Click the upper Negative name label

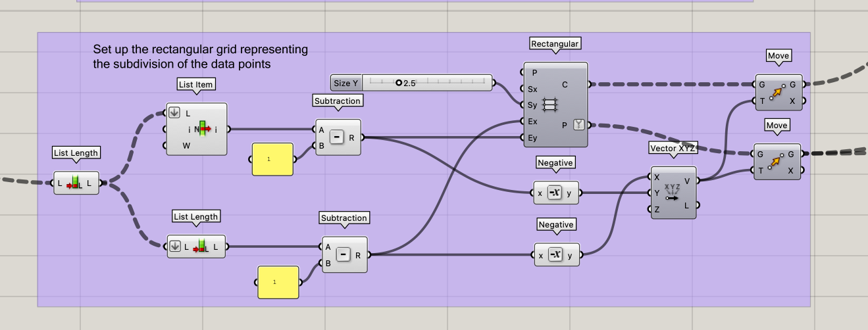(x=556, y=162)
